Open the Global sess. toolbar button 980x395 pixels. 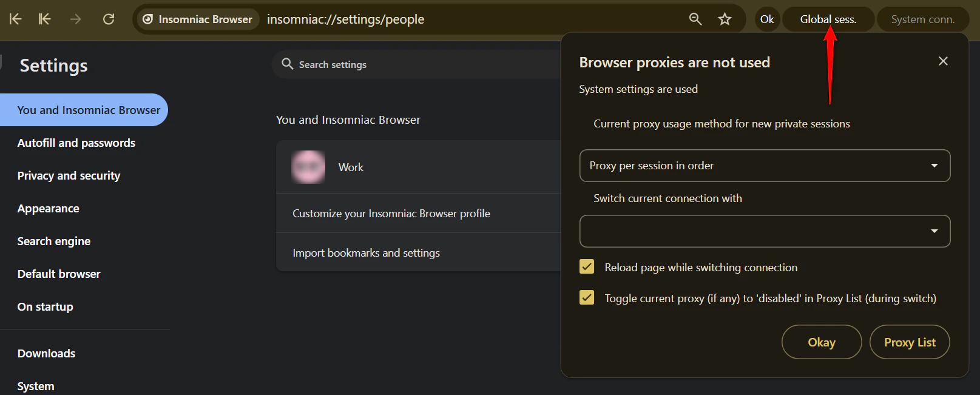tap(828, 19)
